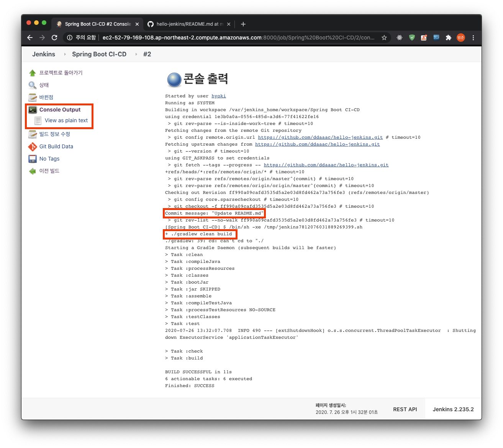
Task: Click the document icon for plain text view
Action: 38,120
